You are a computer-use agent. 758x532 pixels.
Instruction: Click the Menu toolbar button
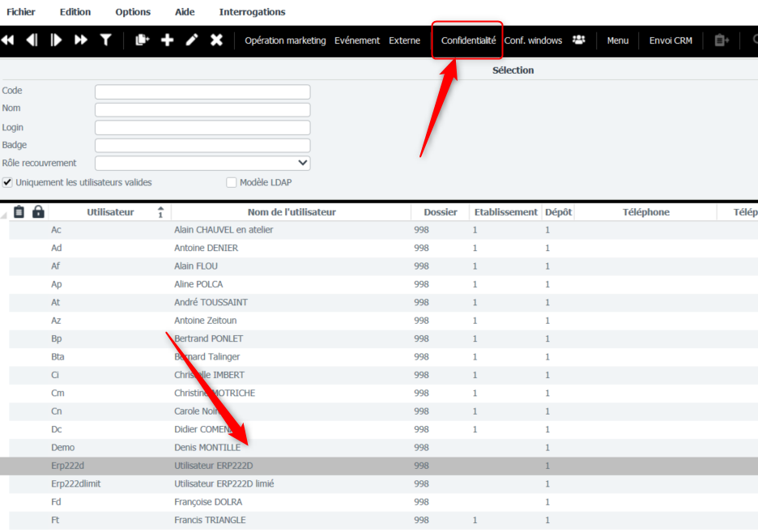click(618, 40)
